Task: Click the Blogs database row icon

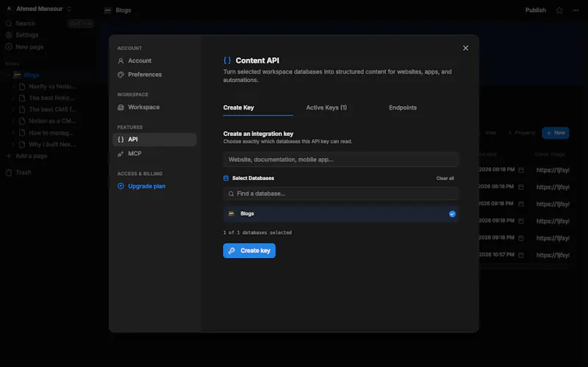Action: point(232,213)
